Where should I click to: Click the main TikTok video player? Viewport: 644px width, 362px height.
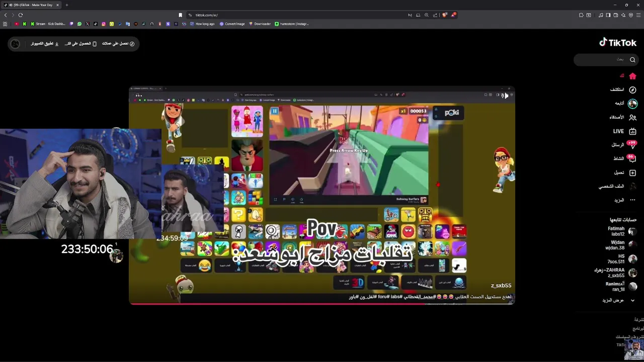[322, 196]
